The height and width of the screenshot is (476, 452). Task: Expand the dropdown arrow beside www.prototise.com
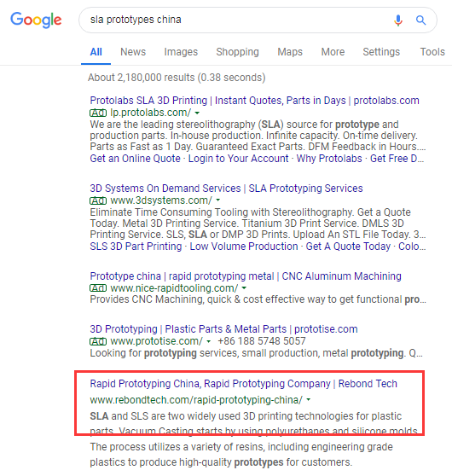pyautogui.click(x=209, y=341)
